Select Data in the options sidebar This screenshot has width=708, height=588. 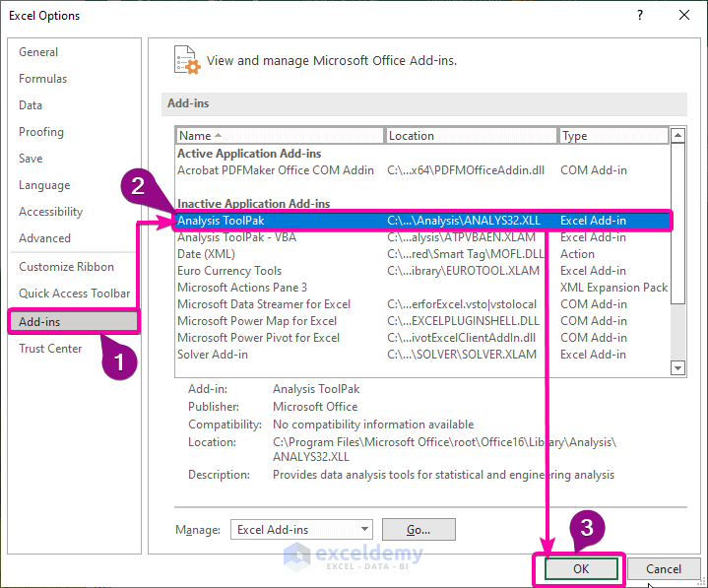click(x=31, y=105)
